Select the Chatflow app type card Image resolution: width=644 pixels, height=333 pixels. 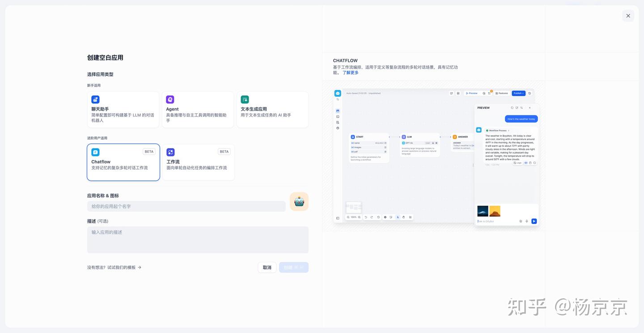pos(123,162)
